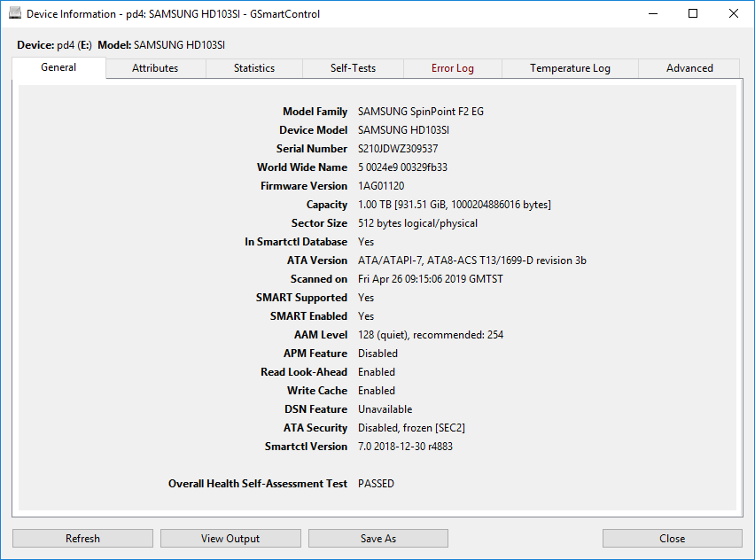The image size is (755, 560).
Task: Select the model family value SAMSUNG SpinPoint F2 EG
Action: click(x=421, y=112)
